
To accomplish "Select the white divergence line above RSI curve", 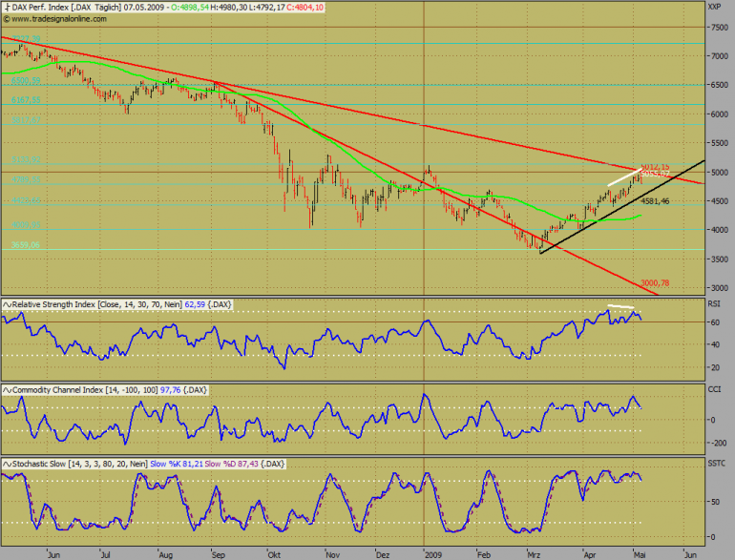I will tap(620, 306).
